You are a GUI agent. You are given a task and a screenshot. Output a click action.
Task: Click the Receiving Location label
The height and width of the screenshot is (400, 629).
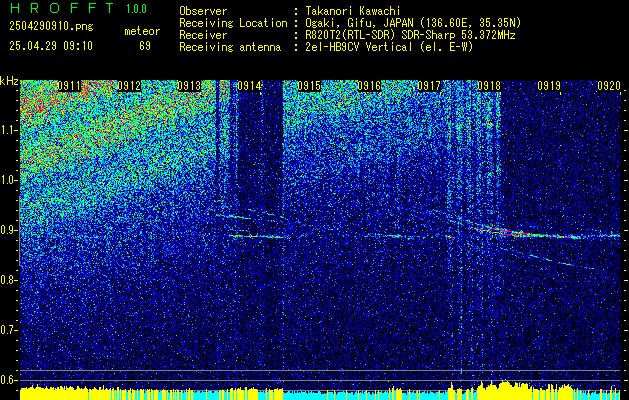[233, 23]
